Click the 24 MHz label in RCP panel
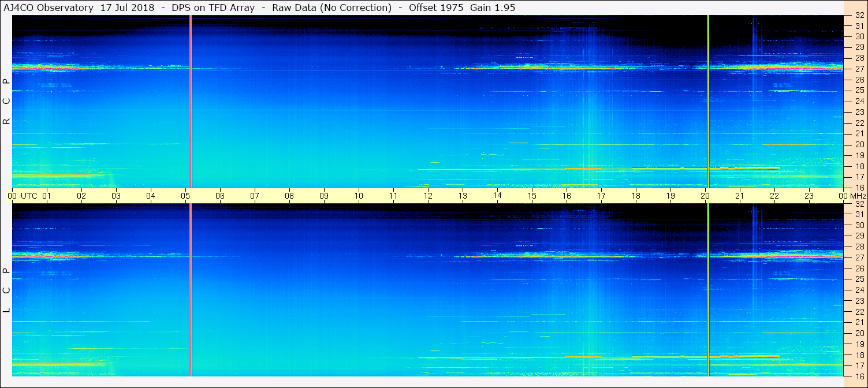868x388 pixels. coord(859,102)
